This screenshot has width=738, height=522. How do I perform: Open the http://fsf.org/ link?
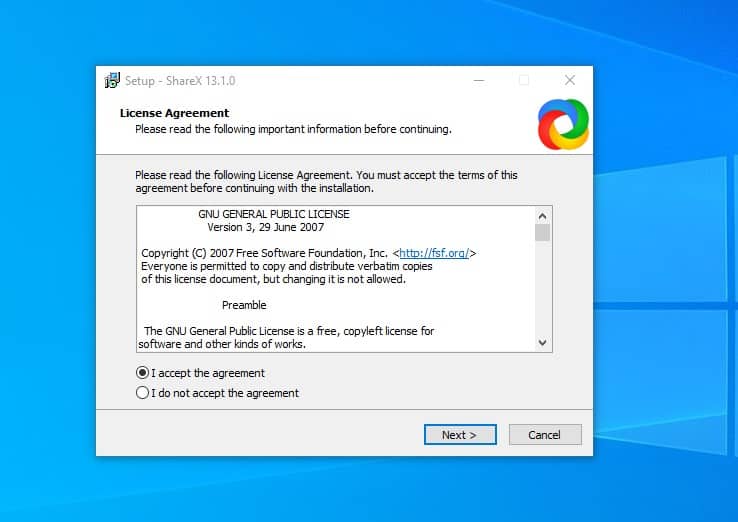tap(434, 253)
